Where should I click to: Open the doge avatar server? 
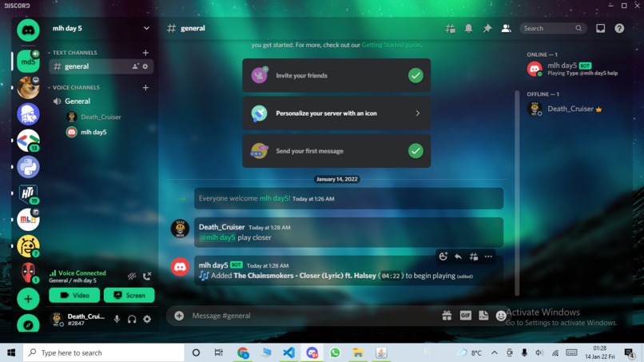28,88
